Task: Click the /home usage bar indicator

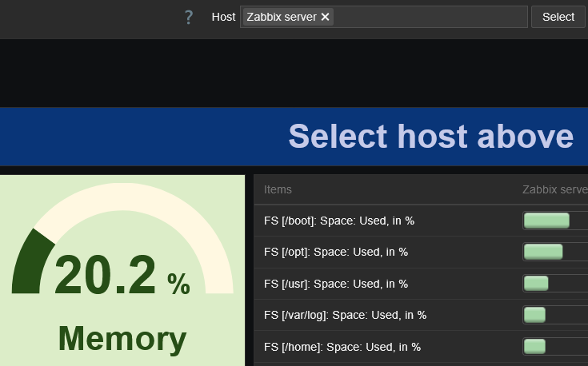Action: (534, 346)
